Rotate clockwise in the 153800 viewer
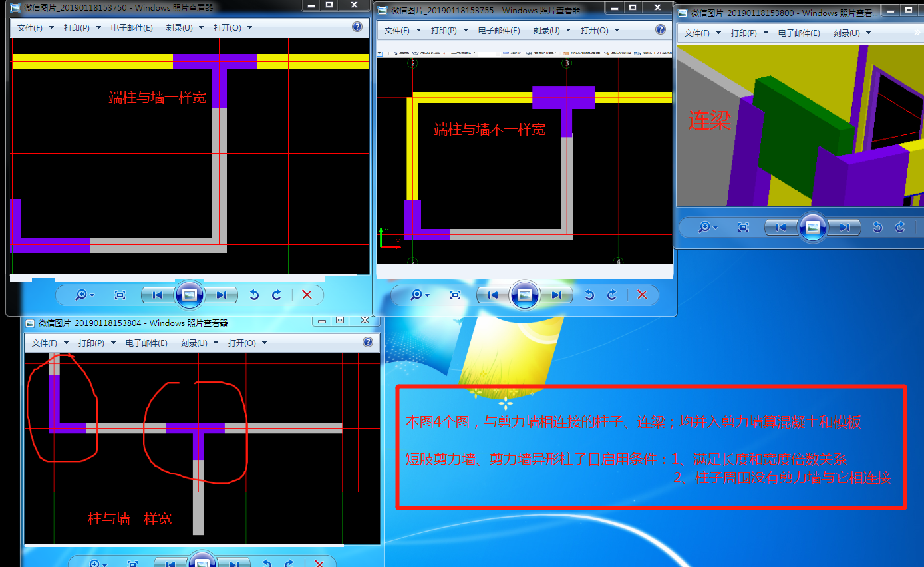 [900, 227]
